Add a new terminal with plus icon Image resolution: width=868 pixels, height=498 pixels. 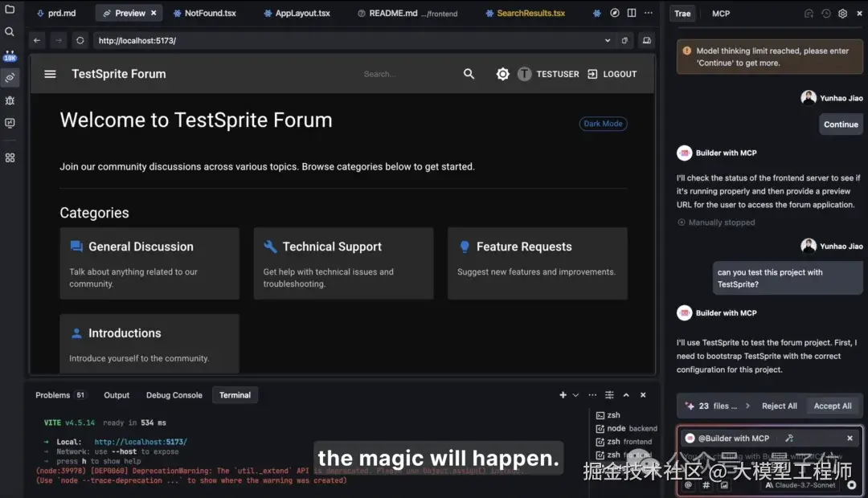[563, 395]
